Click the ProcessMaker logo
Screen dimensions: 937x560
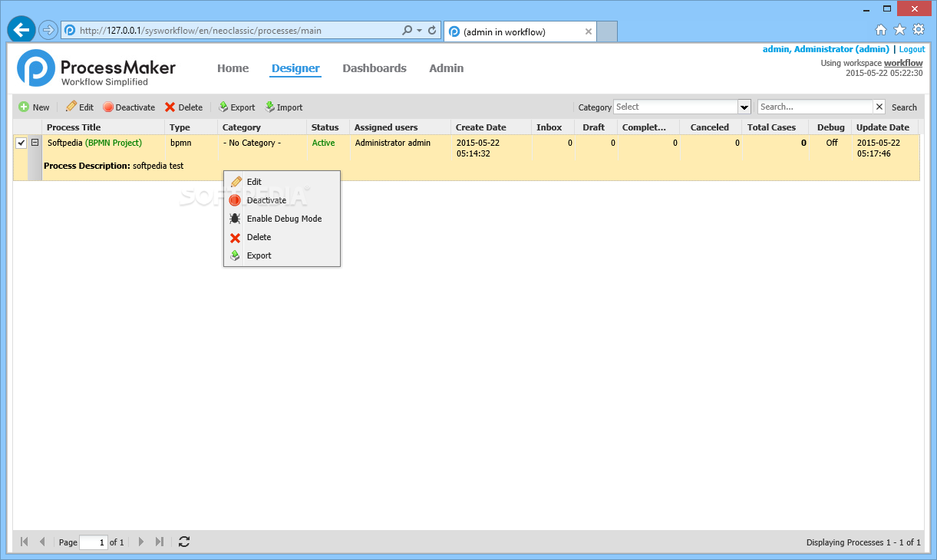tap(97, 69)
